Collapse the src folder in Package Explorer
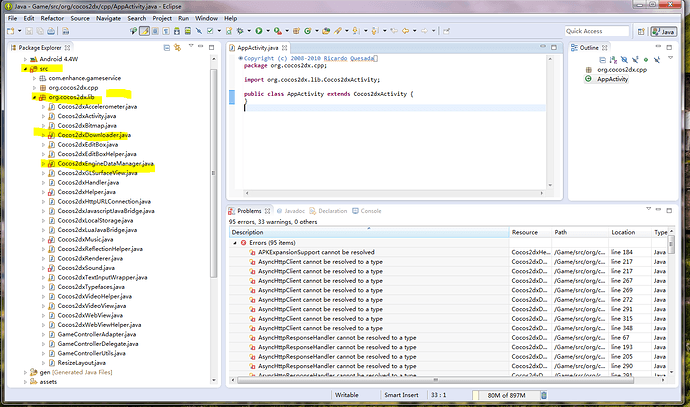Viewport: 690px width, 407px height. pyautogui.click(x=26, y=71)
